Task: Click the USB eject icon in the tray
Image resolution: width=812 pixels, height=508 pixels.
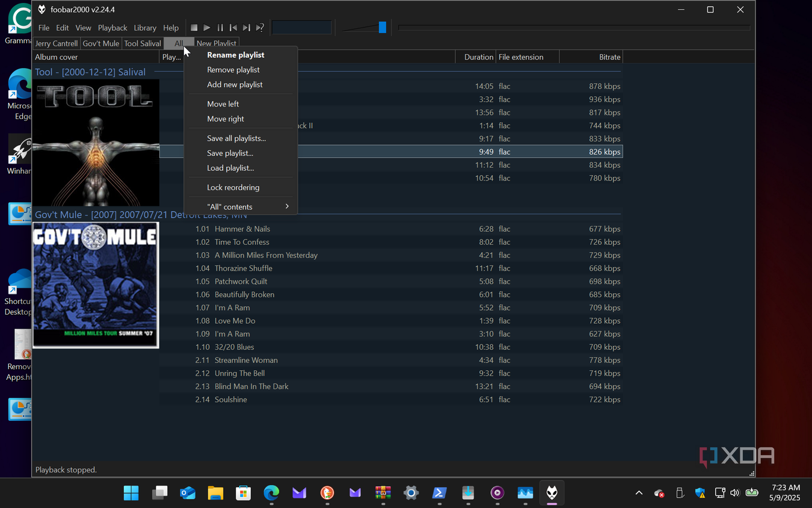Action: [680, 493]
